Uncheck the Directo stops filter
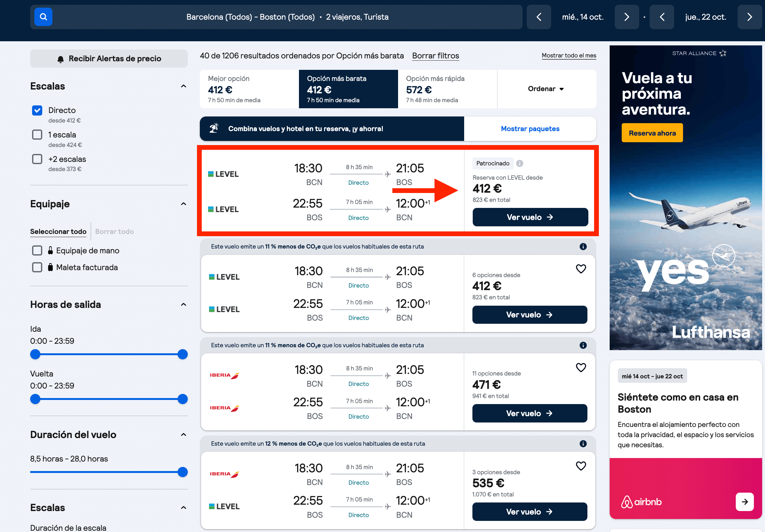This screenshot has height=532, width=765. point(37,110)
